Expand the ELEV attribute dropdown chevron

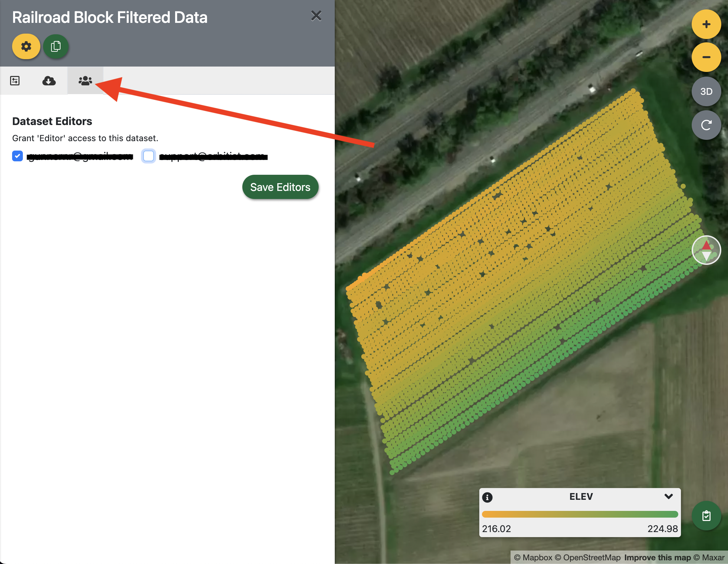point(669,496)
